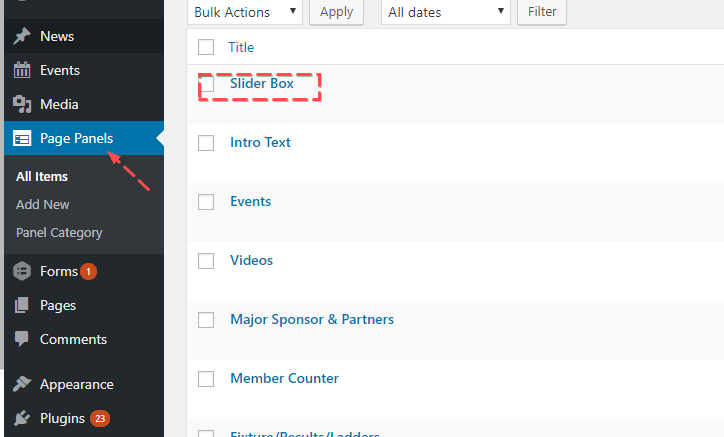Tick the Slider Box checkbox

click(x=207, y=85)
